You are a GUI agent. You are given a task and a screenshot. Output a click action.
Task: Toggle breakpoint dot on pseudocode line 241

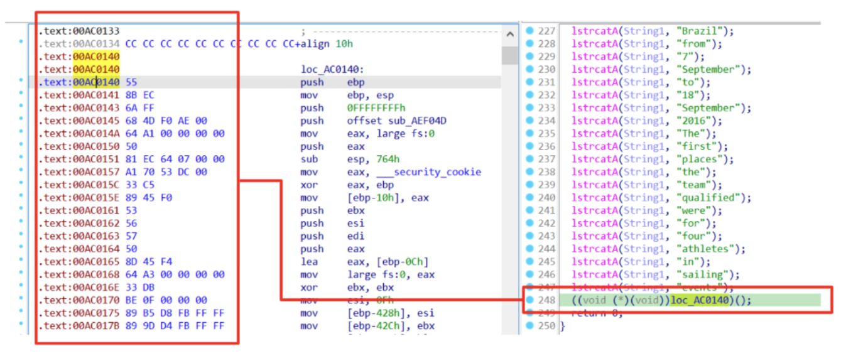[x=529, y=210]
